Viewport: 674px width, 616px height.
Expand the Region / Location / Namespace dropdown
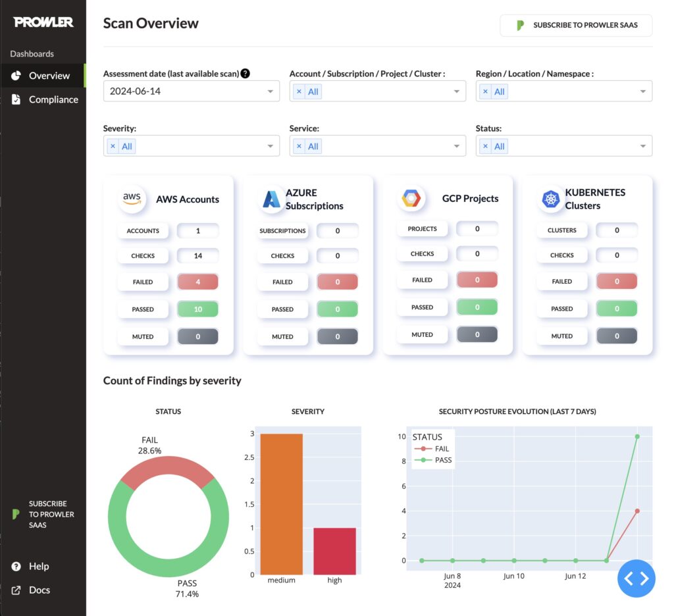coord(642,91)
